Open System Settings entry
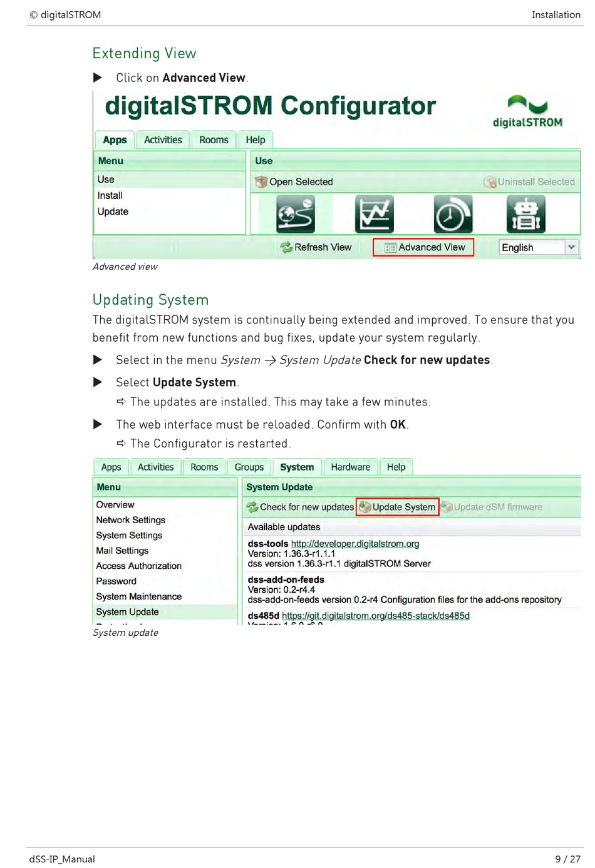 tap(165, 536)
